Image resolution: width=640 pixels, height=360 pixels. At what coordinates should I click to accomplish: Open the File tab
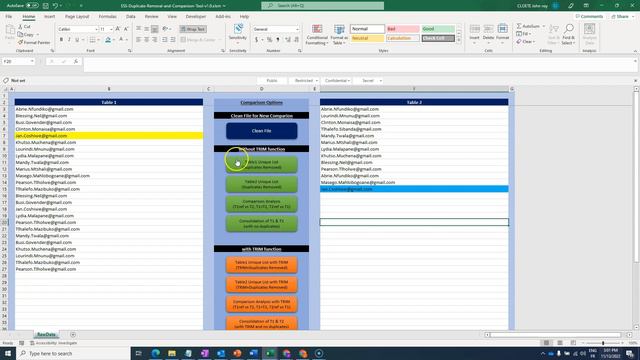(9, 16)
